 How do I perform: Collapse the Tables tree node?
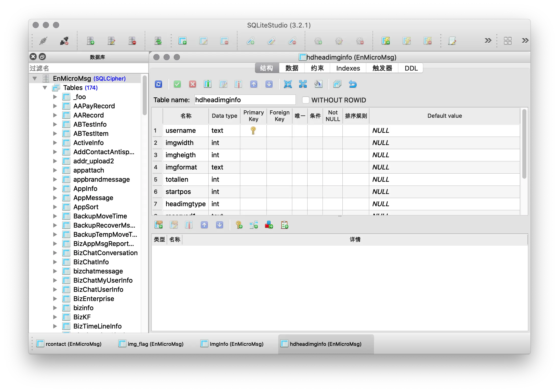45,88
